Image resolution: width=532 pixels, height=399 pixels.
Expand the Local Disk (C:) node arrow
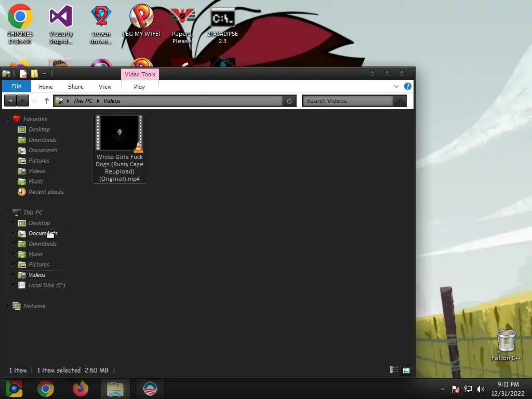[13, 285]
